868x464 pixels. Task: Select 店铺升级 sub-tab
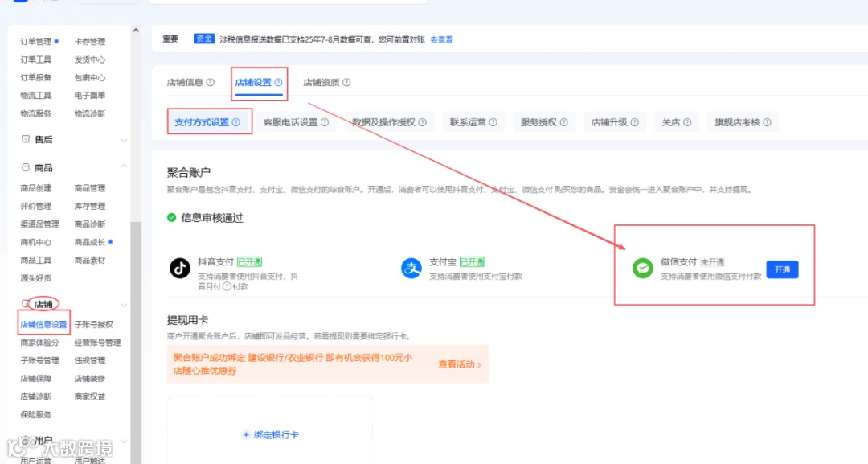tap(615, 122)
